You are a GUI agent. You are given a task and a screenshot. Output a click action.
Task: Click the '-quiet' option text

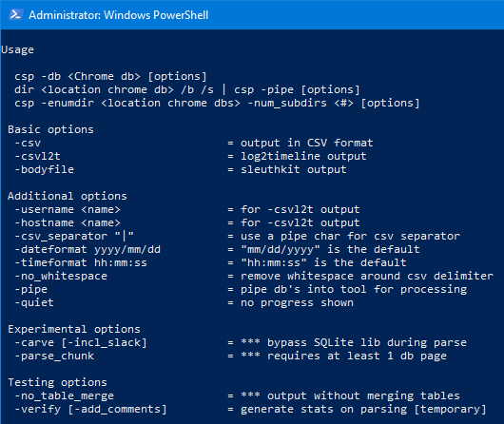pyautogui.click(x=34, y=303)
